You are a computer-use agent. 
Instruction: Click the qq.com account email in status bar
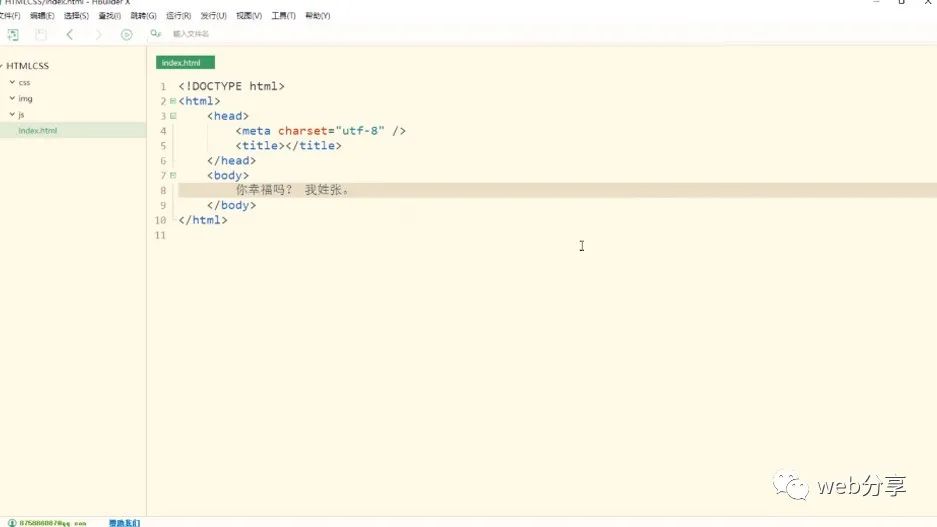(x=53, y=523)
